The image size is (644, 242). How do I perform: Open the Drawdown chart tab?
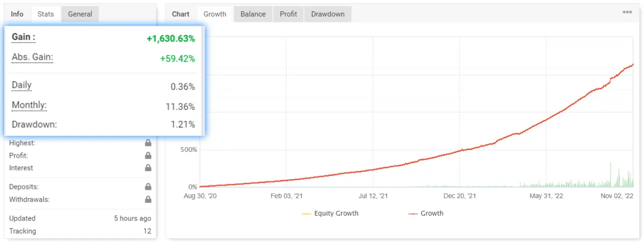tap(328, 14)
